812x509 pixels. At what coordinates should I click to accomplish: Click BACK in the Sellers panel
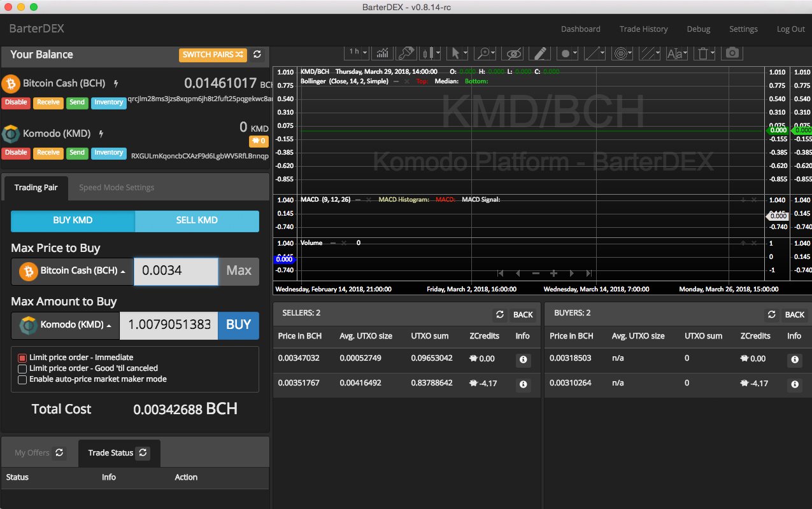[523, 314]
